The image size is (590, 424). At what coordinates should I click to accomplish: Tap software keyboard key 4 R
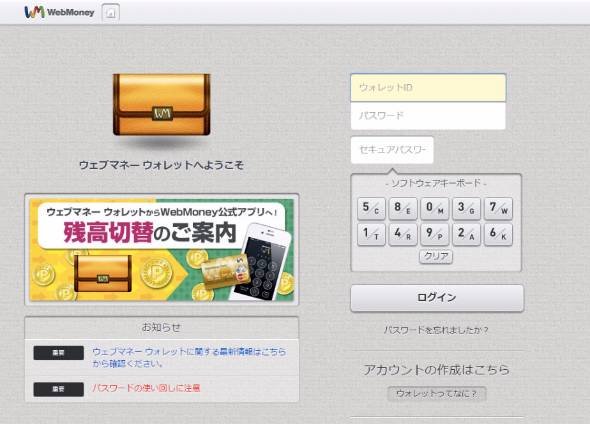click(403, 234)
